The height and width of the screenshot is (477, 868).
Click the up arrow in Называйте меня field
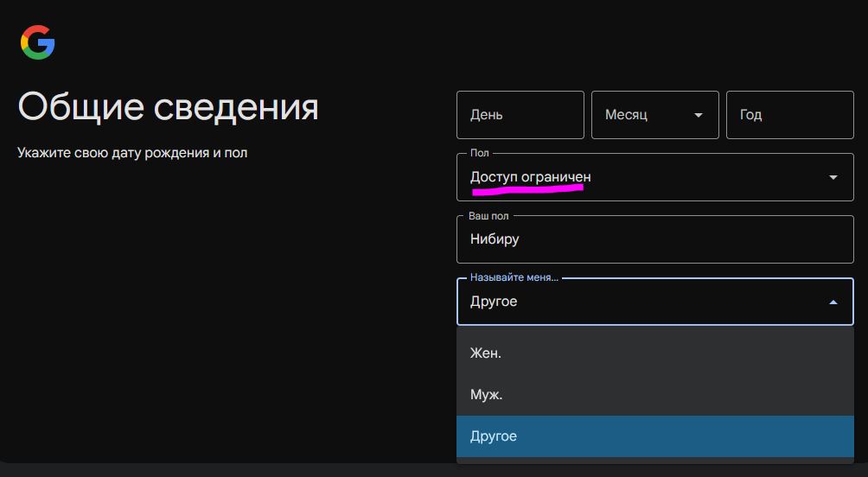click(833, 302)
